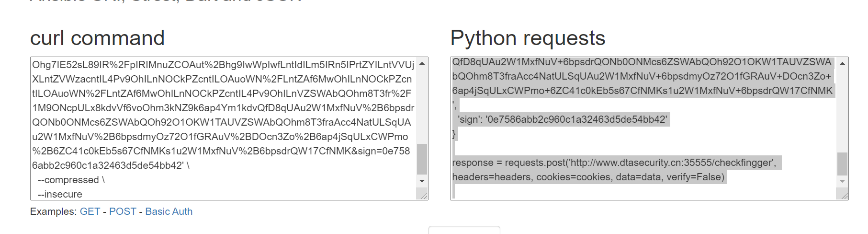This screenshot has height=234, width=868.
Task: Click the "Python requests" heading
Action: pos(528,38)
